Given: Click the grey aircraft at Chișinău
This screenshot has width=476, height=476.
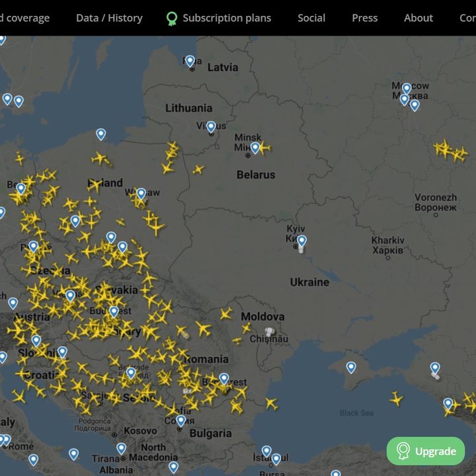Looking at the screenshot, I should (269, 331).
